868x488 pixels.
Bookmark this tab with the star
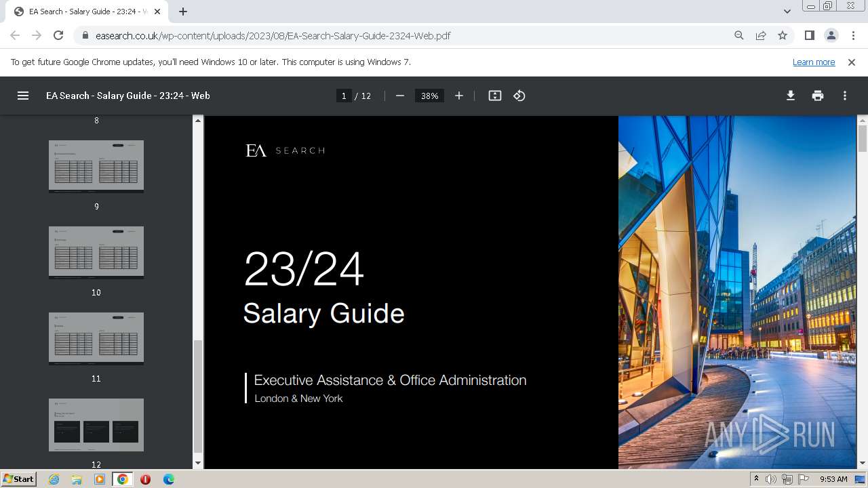pyautogui.click(x=783, y=35)
